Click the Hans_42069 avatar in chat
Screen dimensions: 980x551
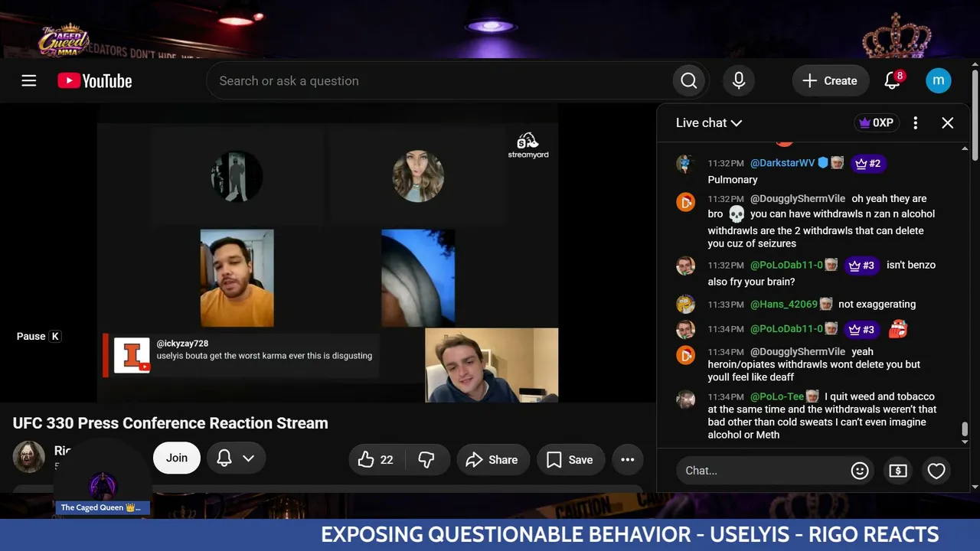pos(685,304)
